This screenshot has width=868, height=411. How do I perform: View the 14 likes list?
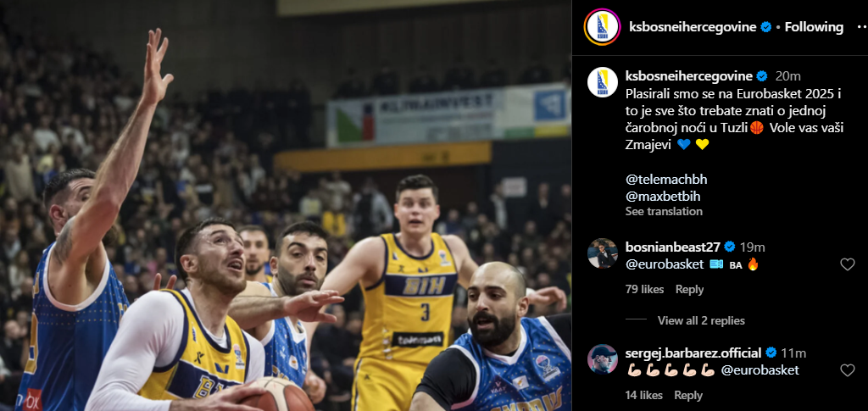[644, 395]
